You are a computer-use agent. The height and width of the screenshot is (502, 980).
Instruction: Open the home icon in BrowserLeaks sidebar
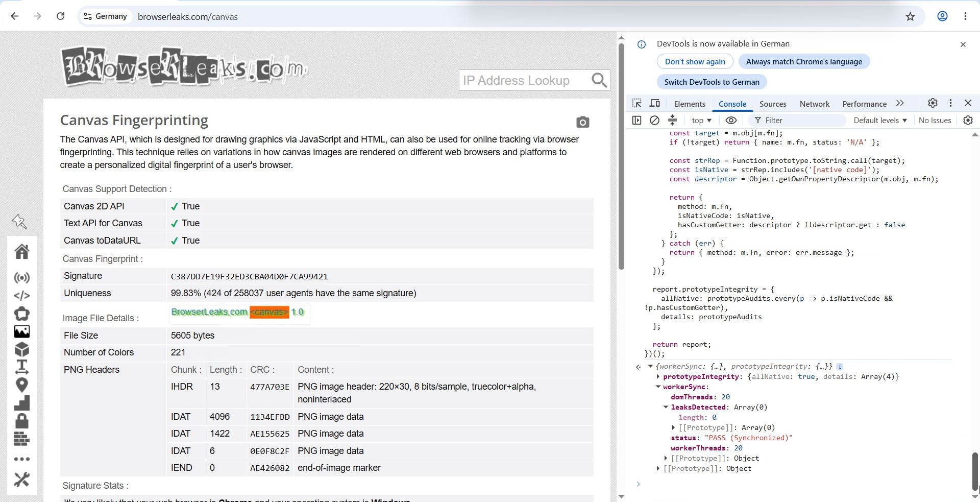tap(21, 251)
